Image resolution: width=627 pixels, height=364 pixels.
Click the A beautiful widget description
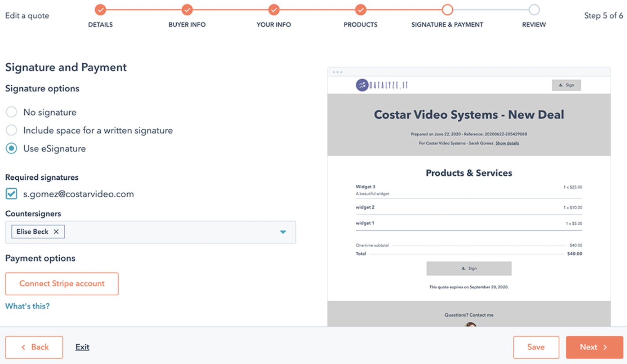pyautogui.click(x=372, y=194)
